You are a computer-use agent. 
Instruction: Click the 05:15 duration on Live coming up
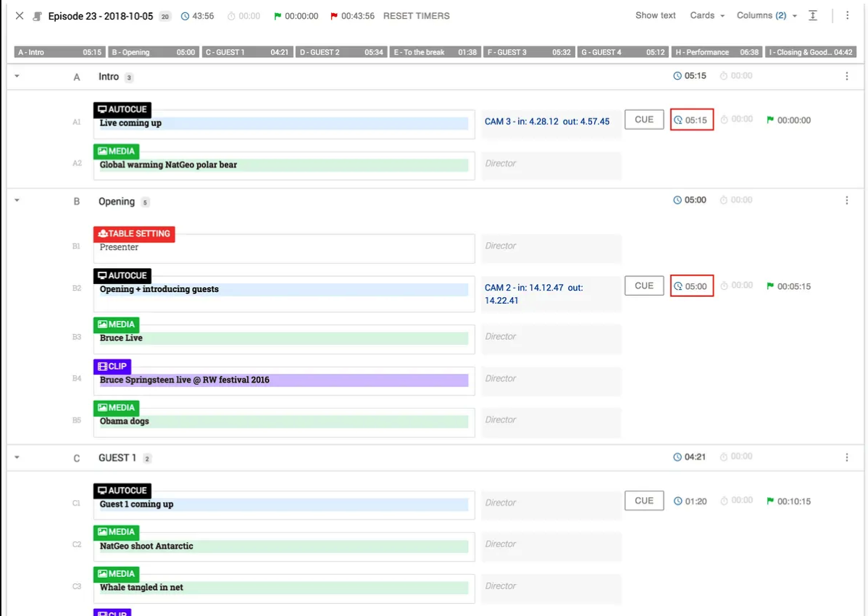[691, 120]
